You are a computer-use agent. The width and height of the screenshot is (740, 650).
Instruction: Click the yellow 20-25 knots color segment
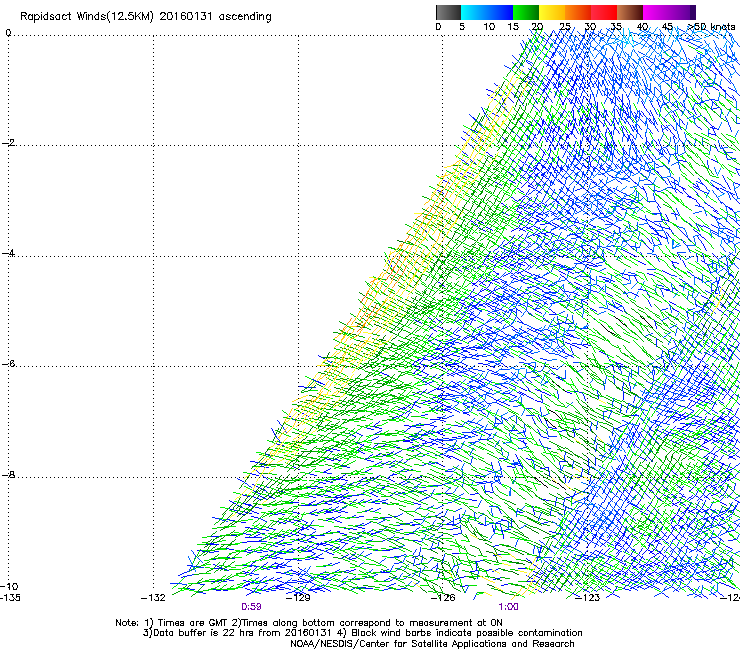552,12
